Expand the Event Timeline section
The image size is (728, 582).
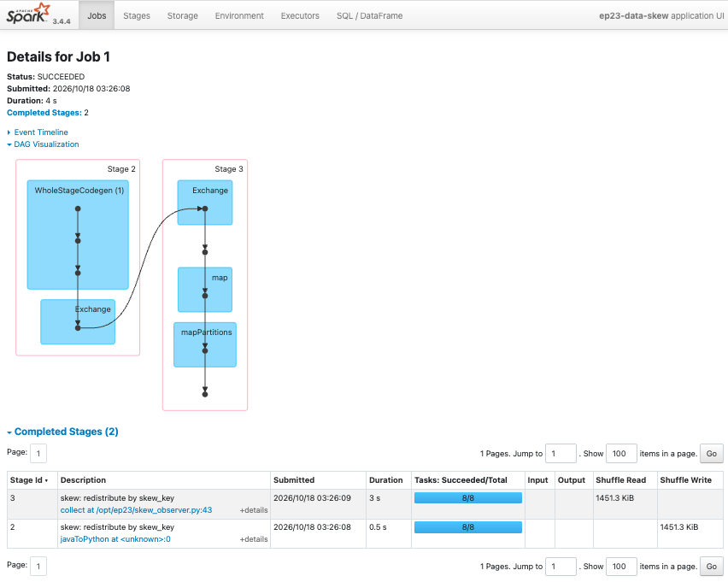[x=41, y=132]
